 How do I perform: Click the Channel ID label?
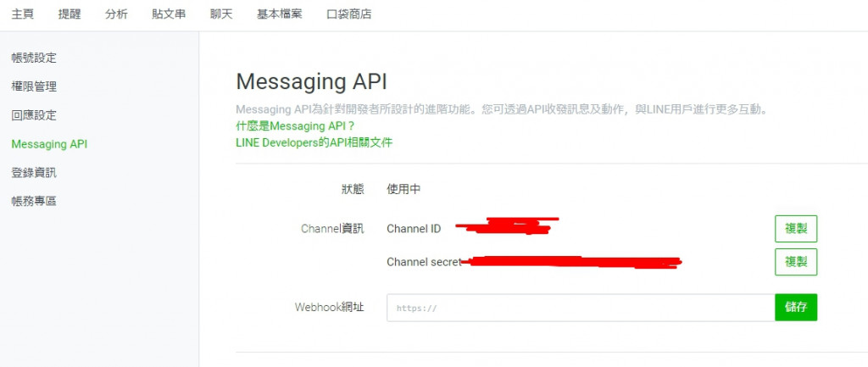click(x=414, y=229)
